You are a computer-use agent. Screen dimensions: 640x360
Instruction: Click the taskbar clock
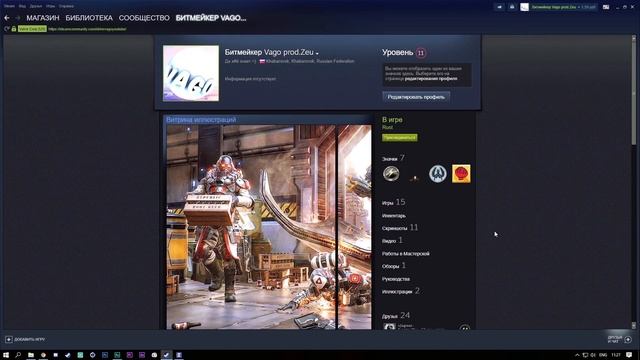(616, 355)
